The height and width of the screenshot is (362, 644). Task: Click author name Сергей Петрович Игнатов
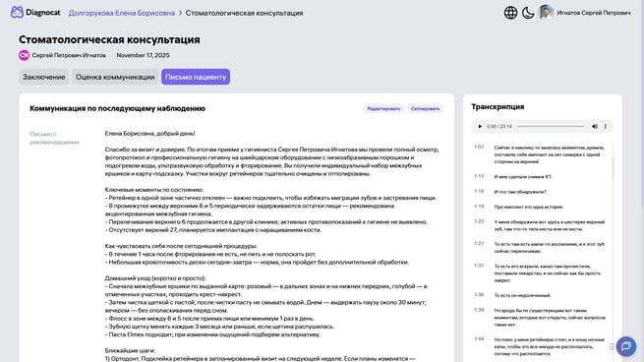pyautogui.click(x=69, y=55)
